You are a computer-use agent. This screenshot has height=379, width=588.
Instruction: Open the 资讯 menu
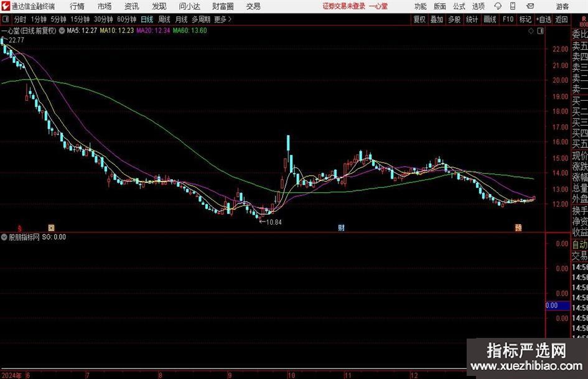[132, 6]
